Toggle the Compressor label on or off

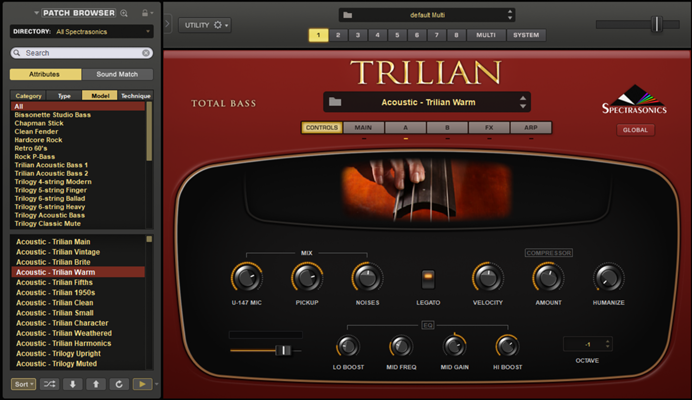coord(548,253)
